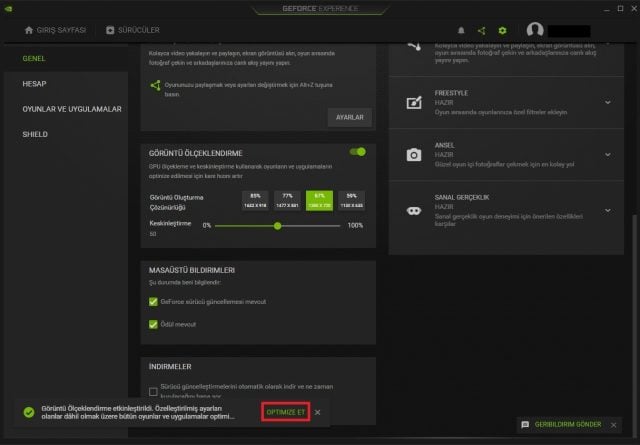This screenshot has width=640, height=445.
Task: Dismiss the Görüntü Ölçeklendirme notification with X
Action: (x=318, y=412)
